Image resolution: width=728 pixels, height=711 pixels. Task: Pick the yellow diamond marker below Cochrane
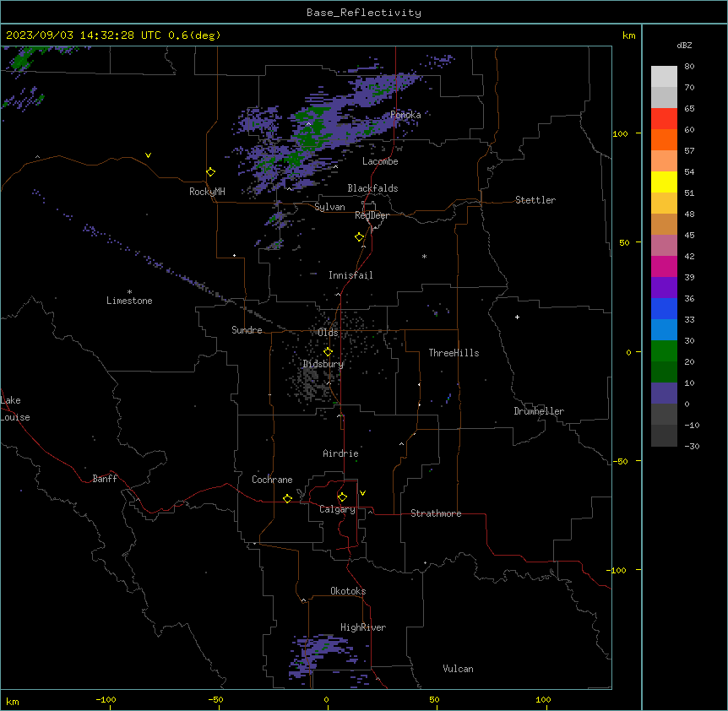pyautogui.click(x=287, y=498)
